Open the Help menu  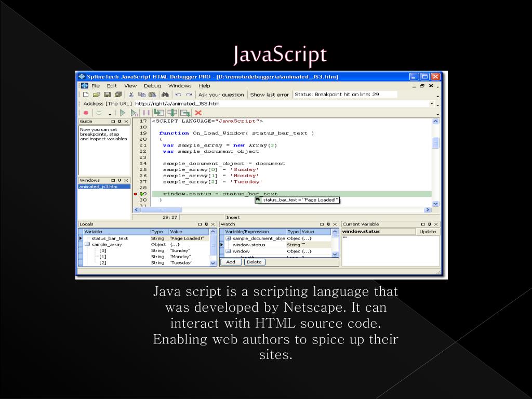coord(204,86)
